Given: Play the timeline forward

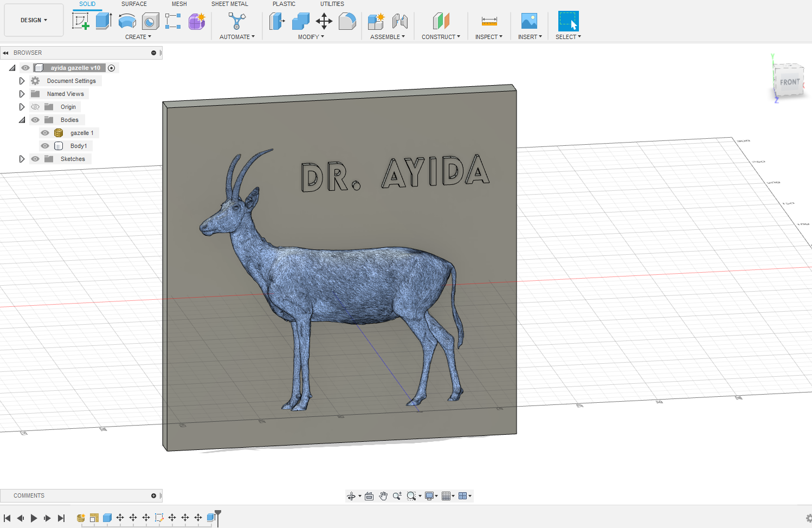Looking at the screenshot, I should click(x=34, y=518).
